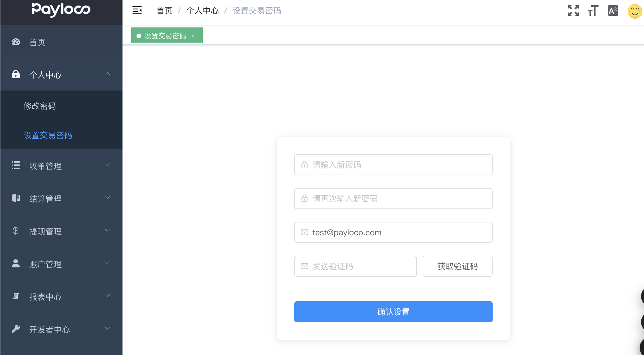This screenshot has height=355, width=644.
Task: Select 修改密码 submenu item
Action: pyautogui.click(x=40, y=106)
